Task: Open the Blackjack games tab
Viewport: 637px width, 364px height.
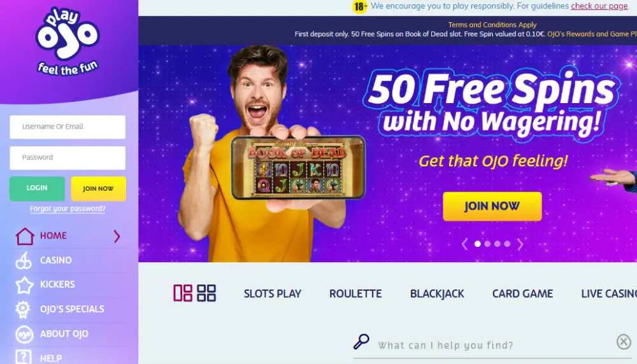Action: click(x=437, y=294)
